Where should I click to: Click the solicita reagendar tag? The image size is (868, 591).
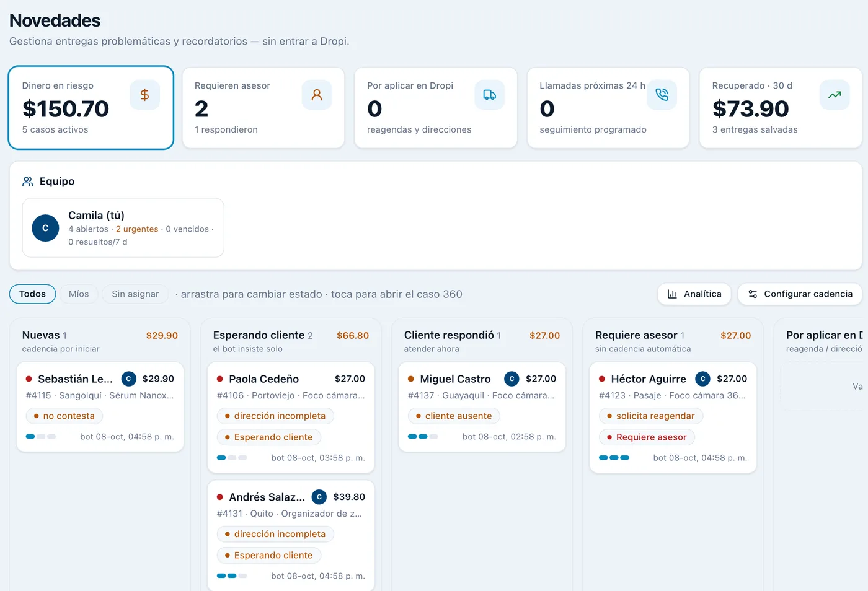pyautogui.click(x=650, y=416)
